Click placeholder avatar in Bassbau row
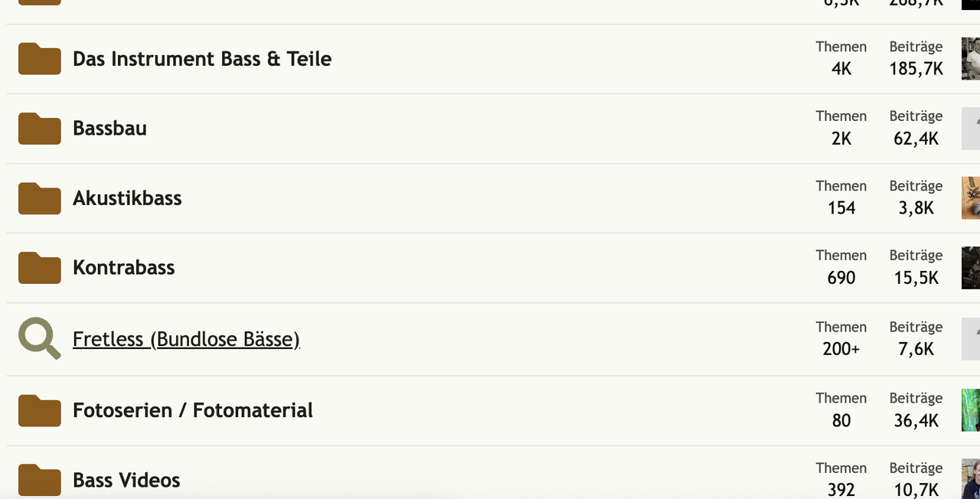This screenshot has width=980, height=499. (x=971, y=129)
